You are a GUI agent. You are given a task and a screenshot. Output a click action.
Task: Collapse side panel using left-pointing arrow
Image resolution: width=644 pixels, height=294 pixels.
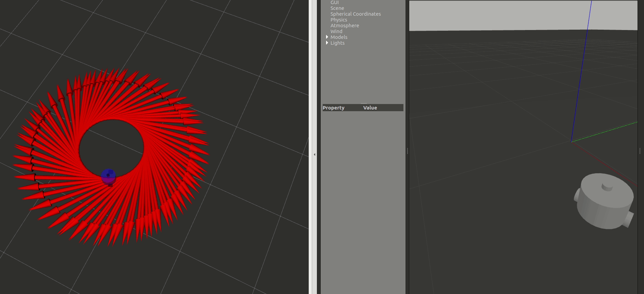(315, 155)
